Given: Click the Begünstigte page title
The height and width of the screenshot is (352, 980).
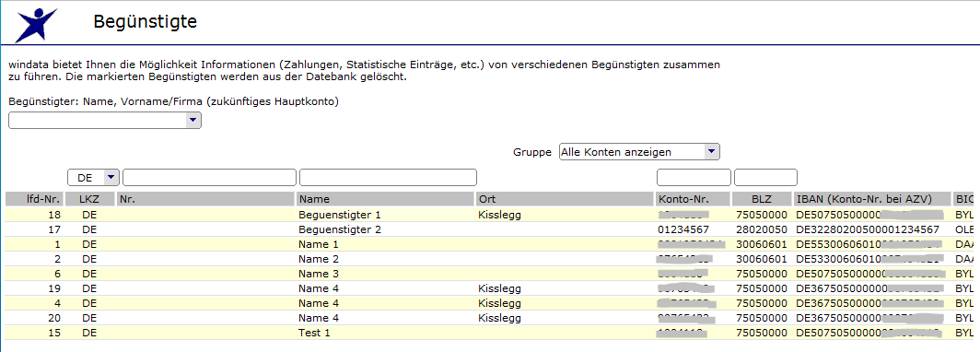Looking at the screenshot, I should point(145,22).
